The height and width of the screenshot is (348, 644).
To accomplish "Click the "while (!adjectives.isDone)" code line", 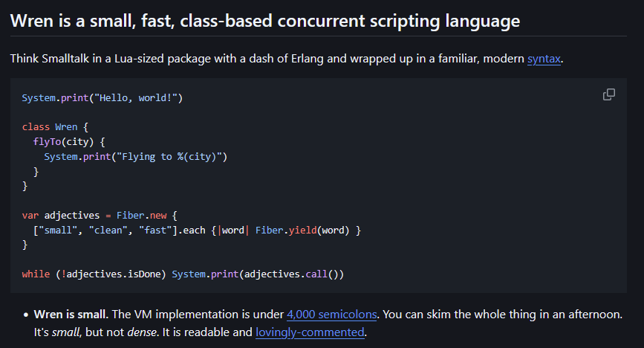I will coord(183,274).
